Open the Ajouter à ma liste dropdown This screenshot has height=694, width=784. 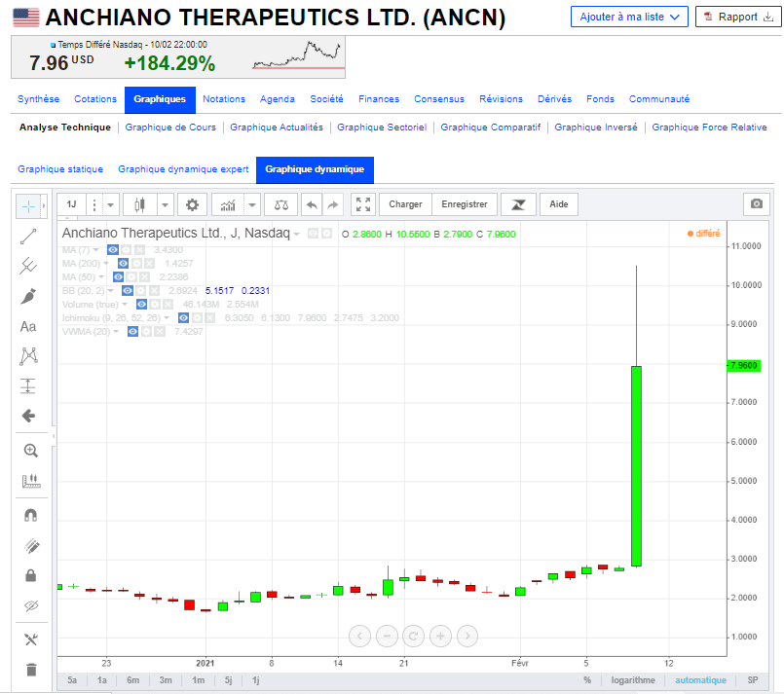coord(629,17)
